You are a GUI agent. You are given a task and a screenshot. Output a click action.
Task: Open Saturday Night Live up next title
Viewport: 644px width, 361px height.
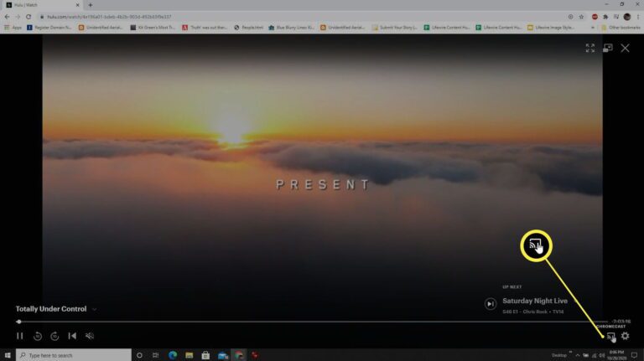(x=535, y=301)
